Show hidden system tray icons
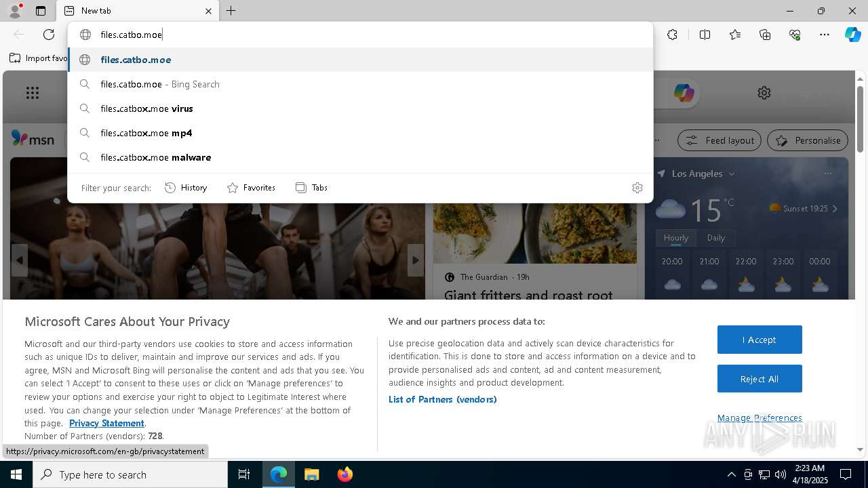Screen dimensions: 868x488 (731, 474)
